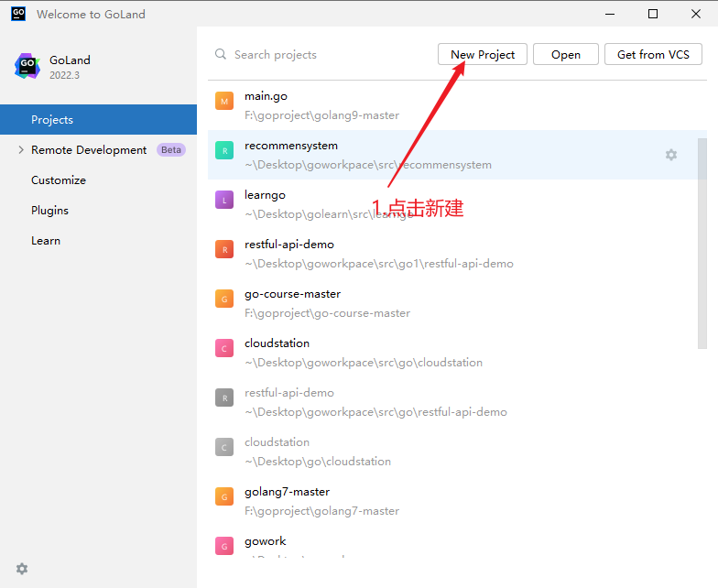The width and height of the screenshot is (718, 588).
Task: Minimize the Welcome to GoLand window
Action: (x=610, y=15)
